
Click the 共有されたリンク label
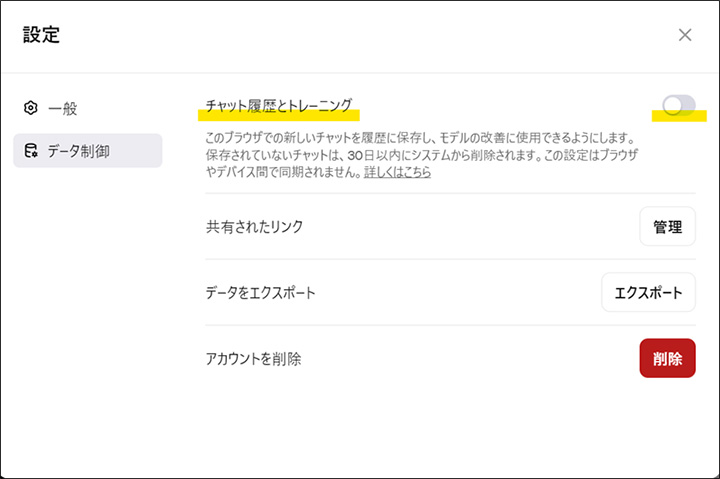coord(254,226)
